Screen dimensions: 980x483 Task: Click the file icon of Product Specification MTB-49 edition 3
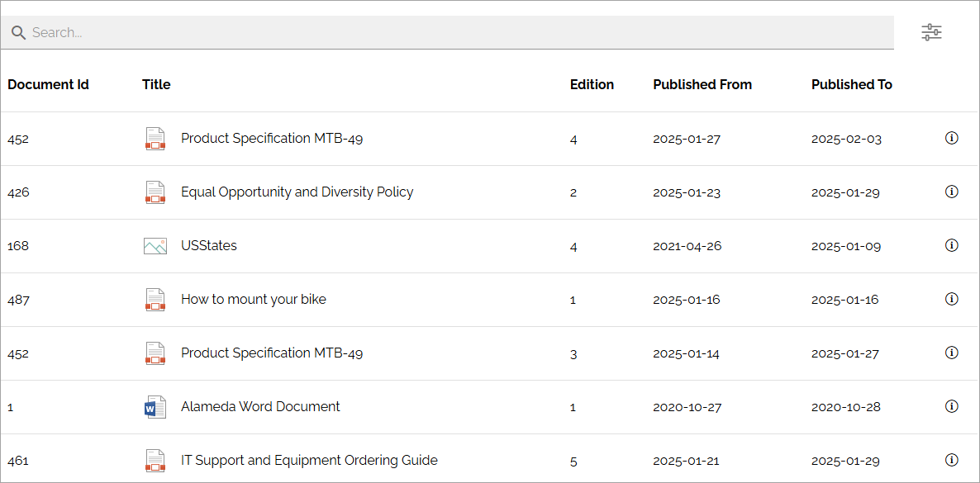[155, 353]
